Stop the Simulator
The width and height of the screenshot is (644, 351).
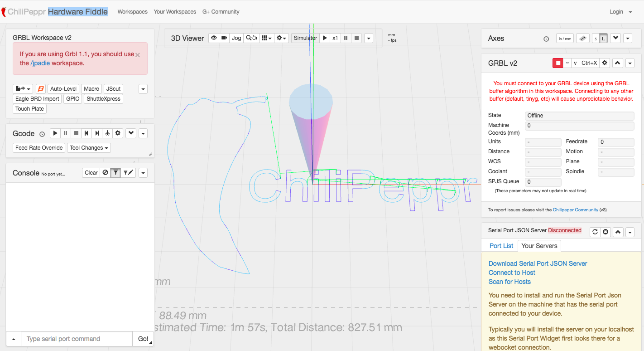357,38
